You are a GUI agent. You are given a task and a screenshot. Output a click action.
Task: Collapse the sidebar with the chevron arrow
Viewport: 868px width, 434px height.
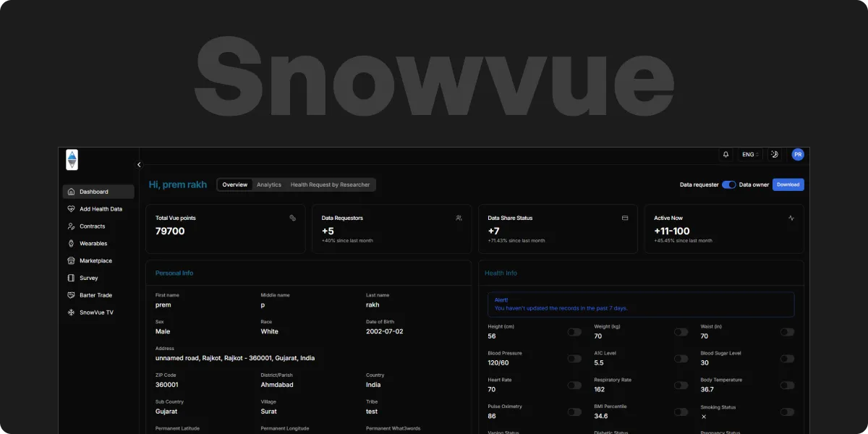139,165
